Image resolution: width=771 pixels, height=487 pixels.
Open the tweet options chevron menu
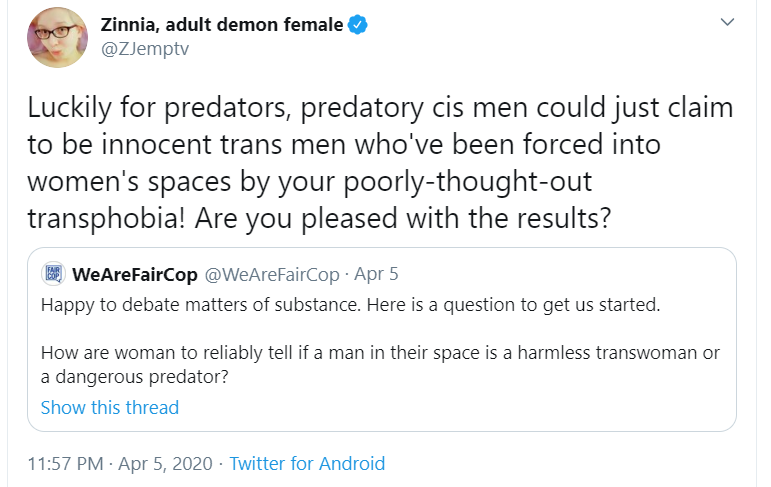pyautogui.click(x=727, y=22)
